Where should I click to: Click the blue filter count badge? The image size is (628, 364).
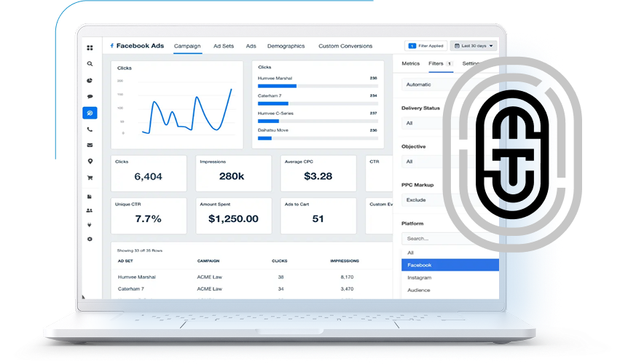(412, 46)
